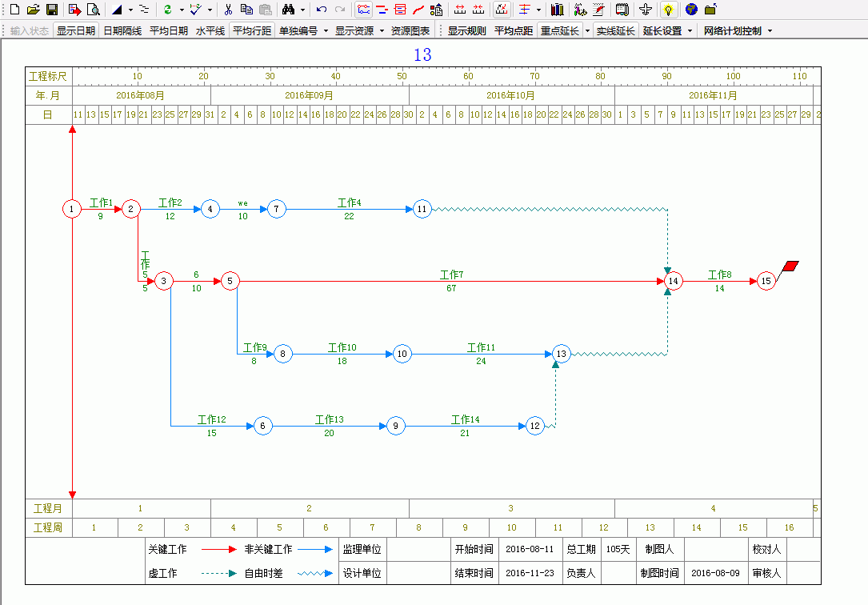Click the redo arrow icon
Viewport: 868px width, 605px height.
[340, 10]
